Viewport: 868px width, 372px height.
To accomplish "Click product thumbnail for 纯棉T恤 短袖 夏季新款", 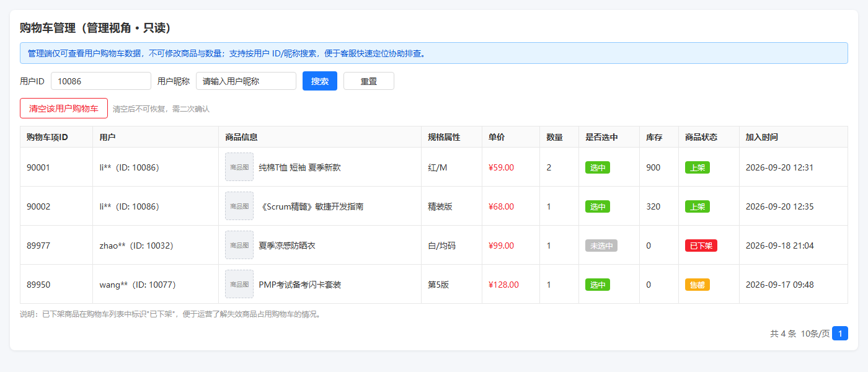I will (239, 167).
